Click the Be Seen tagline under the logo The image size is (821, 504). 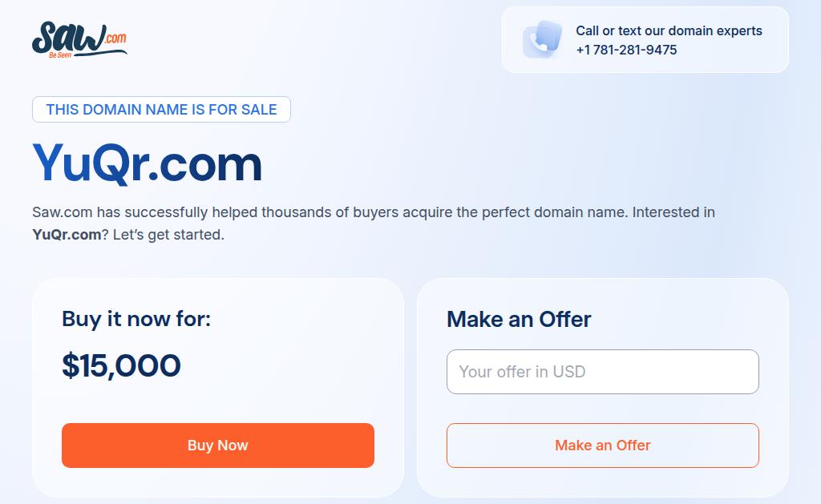point(60,55)
